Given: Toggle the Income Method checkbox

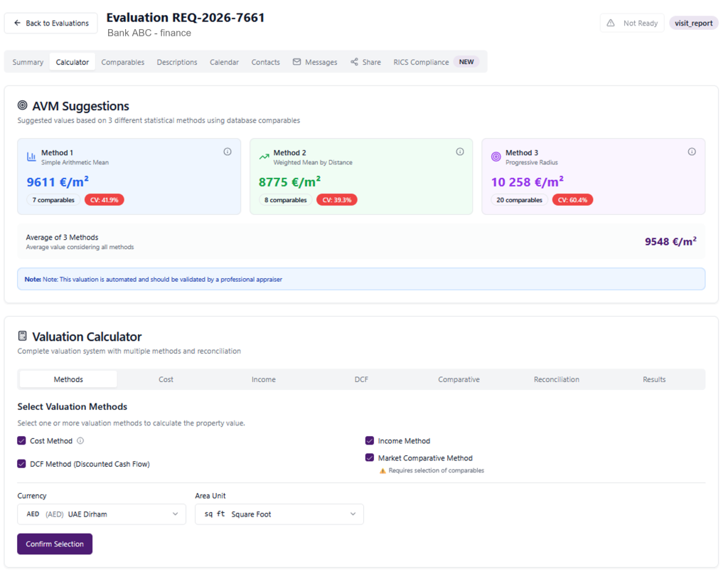Looking at the screenshot, I should [370, 441].
